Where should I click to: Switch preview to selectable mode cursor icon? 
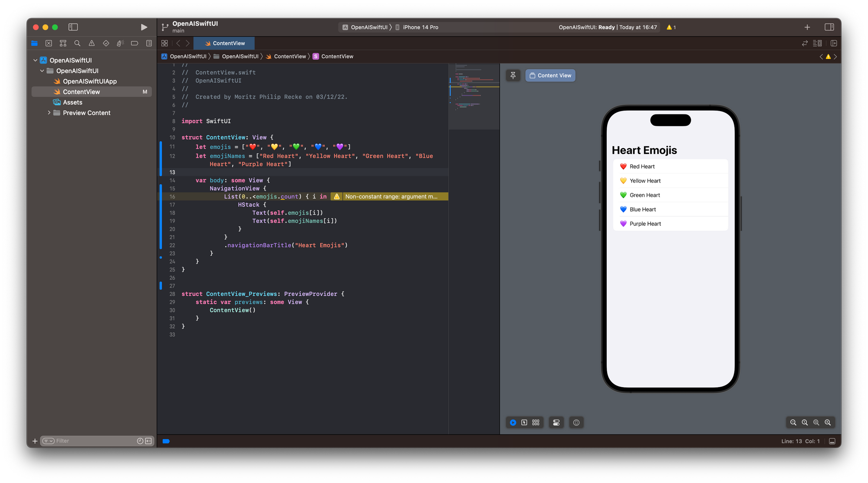pos(525,422)
